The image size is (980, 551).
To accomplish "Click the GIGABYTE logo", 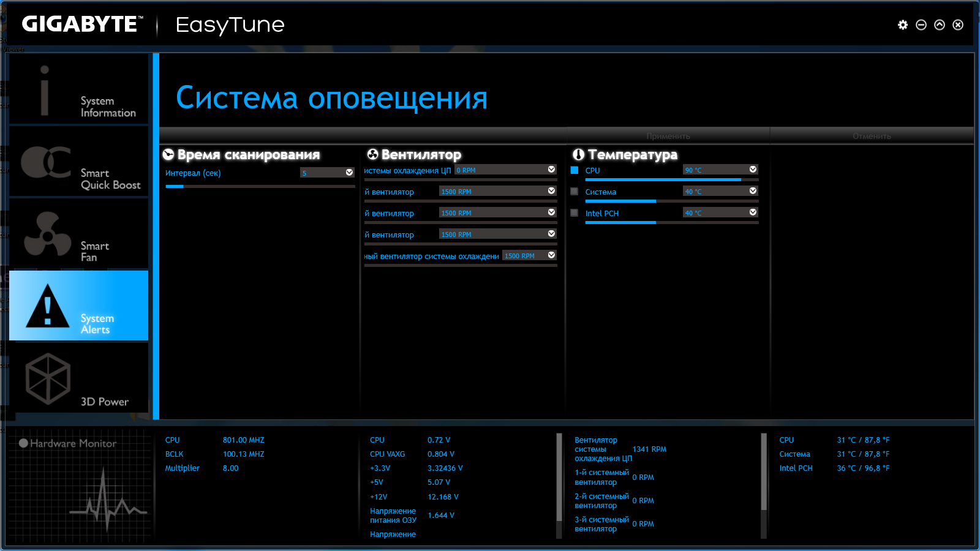I will click(x=83, y=24).
